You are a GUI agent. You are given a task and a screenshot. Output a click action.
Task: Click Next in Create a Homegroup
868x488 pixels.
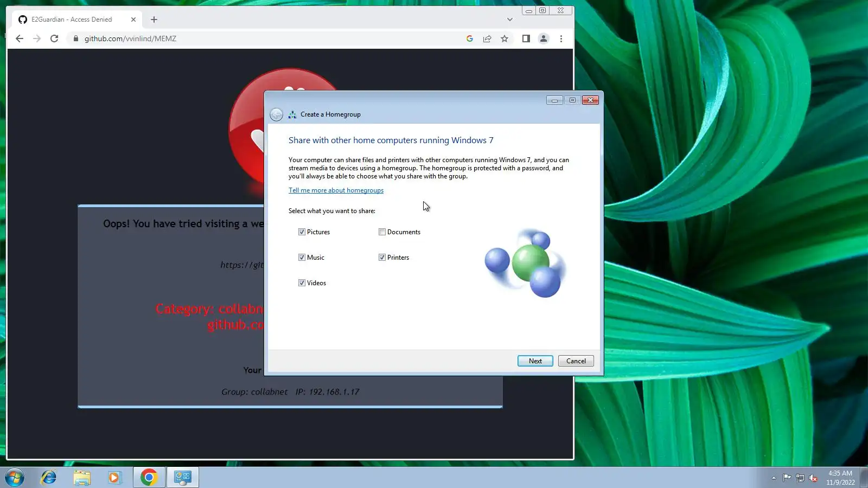(x=535, y=361)
